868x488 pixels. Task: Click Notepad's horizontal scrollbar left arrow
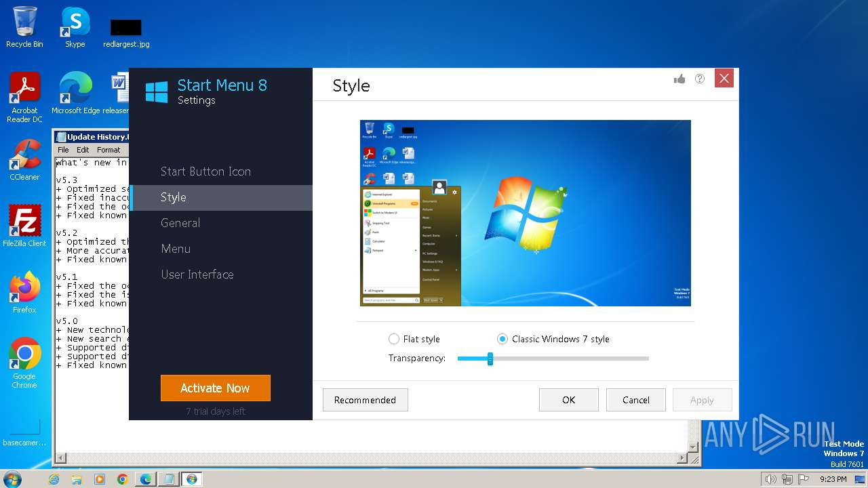point(61,459)
